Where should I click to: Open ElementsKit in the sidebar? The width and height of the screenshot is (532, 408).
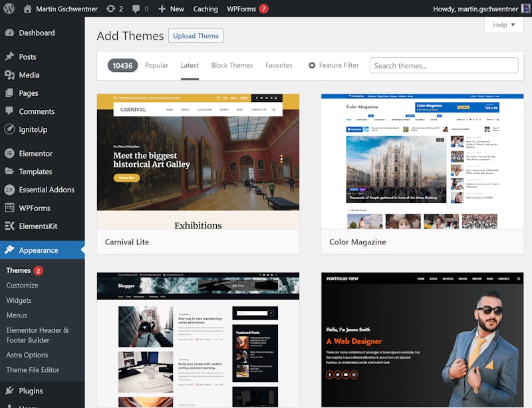pos(38,226)
